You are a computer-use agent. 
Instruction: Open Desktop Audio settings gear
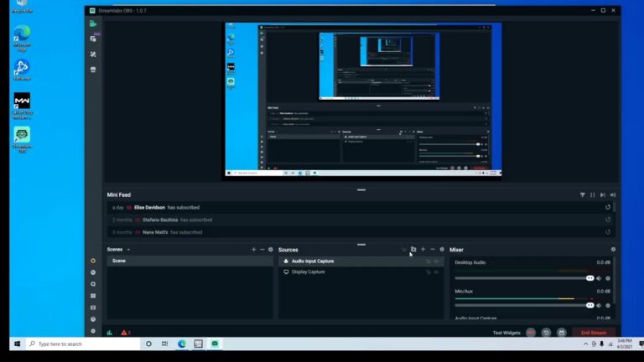tap(608, 278)
